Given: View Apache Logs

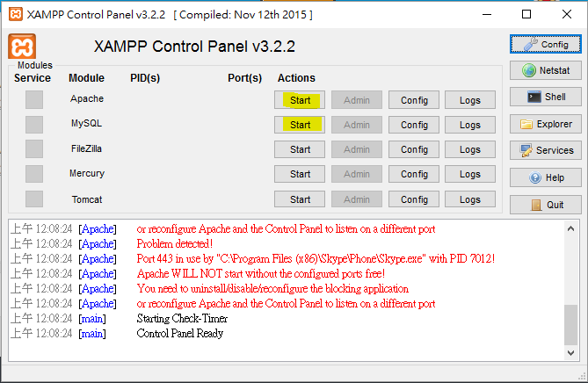Looking at the screenshot, I should tap(470, 100).
